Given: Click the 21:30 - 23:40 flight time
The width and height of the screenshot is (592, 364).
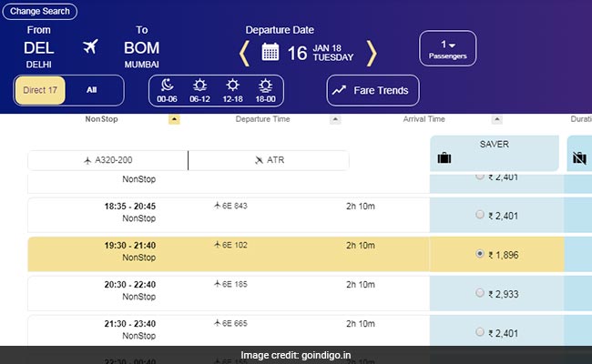Looking at the screenshot, I should point(130,324).
